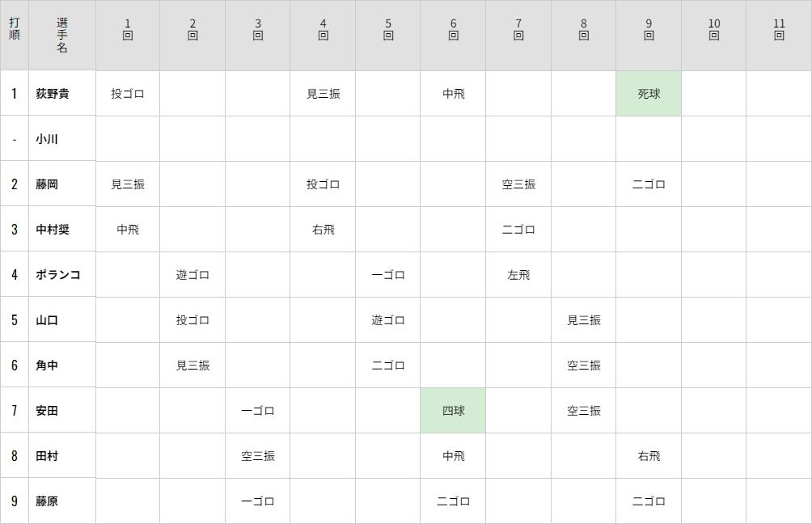Choose 角中 from the batting order
This screenshot has width=812, height=524.
click(x=47, y=366)
